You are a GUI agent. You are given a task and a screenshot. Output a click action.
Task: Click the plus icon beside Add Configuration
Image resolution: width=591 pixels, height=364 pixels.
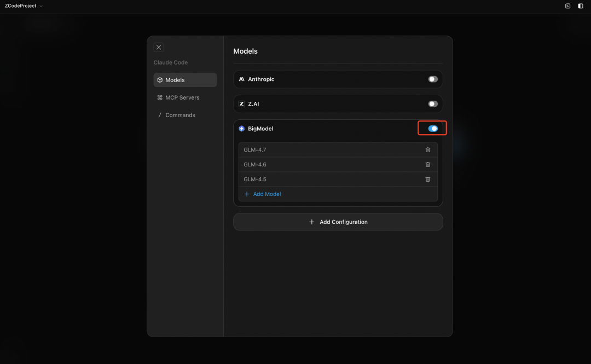pos(312,222)
